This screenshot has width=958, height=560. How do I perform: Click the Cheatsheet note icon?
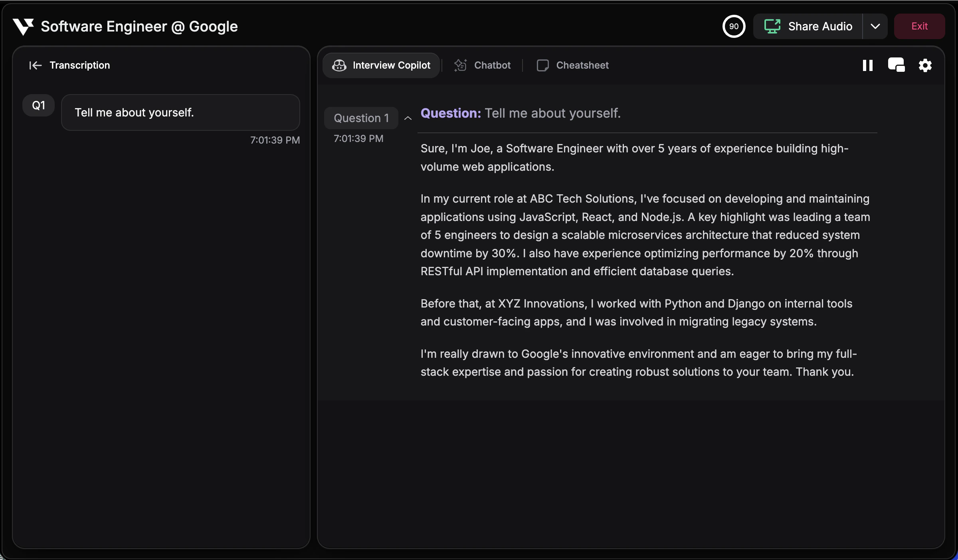point(542,65)
